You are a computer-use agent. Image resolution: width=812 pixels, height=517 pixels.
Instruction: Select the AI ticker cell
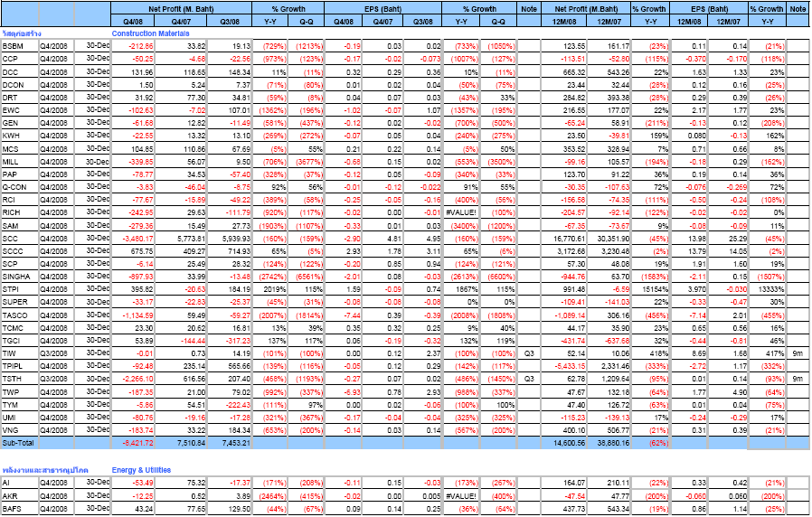click(x=20, y=483)
